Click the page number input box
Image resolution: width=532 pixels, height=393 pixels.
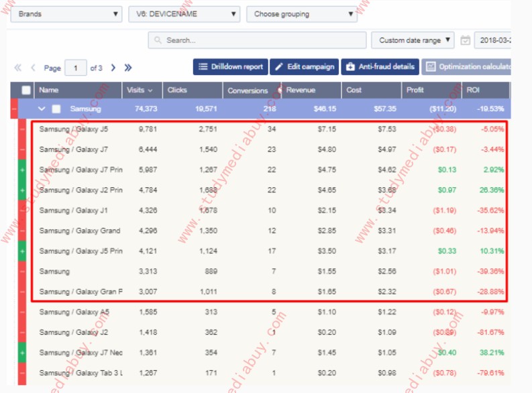(76, 68)
